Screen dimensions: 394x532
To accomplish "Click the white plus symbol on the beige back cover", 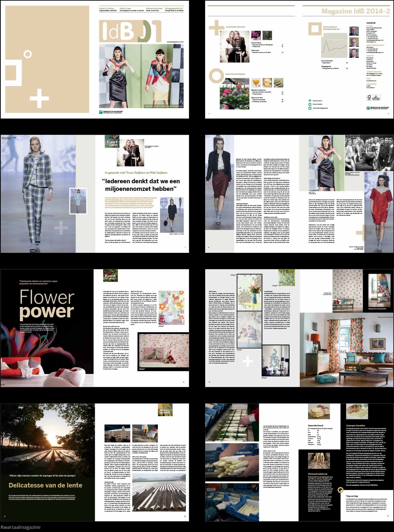I will point(39,98).
